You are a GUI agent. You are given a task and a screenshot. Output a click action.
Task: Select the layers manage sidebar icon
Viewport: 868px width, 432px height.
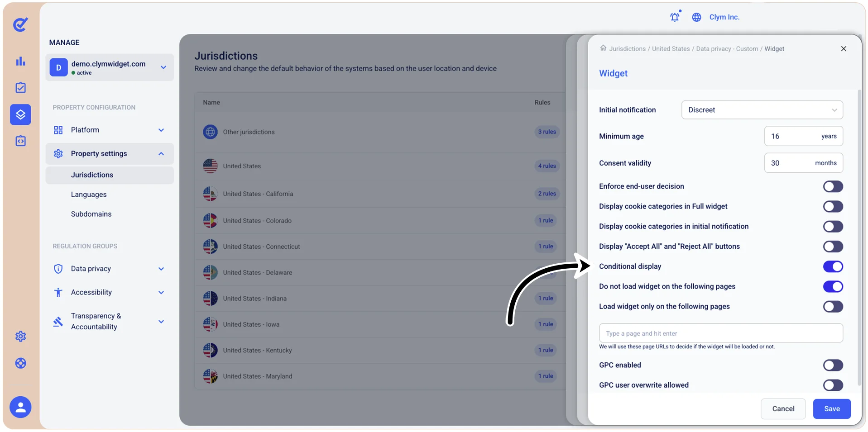coord(20,114)
